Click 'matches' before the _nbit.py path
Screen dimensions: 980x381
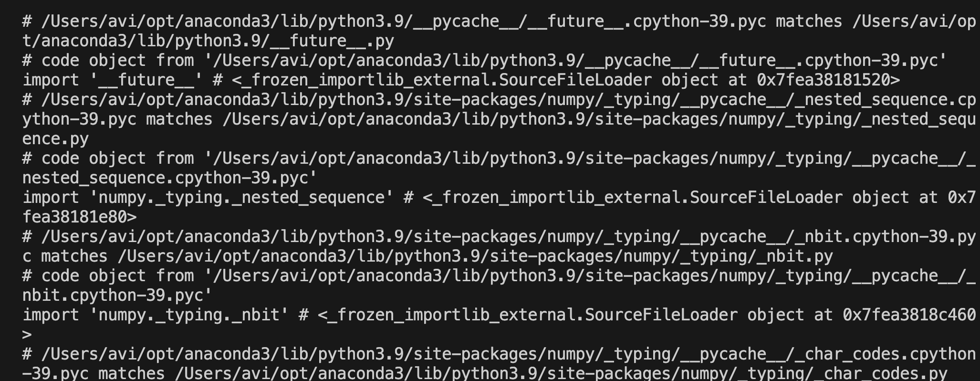point(74,256)
